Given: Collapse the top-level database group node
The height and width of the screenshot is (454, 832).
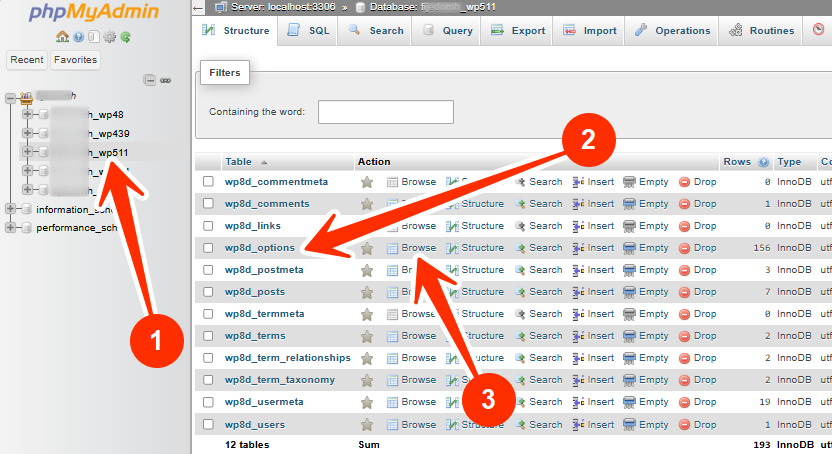Looking at the screenshot, I should 10,98.
